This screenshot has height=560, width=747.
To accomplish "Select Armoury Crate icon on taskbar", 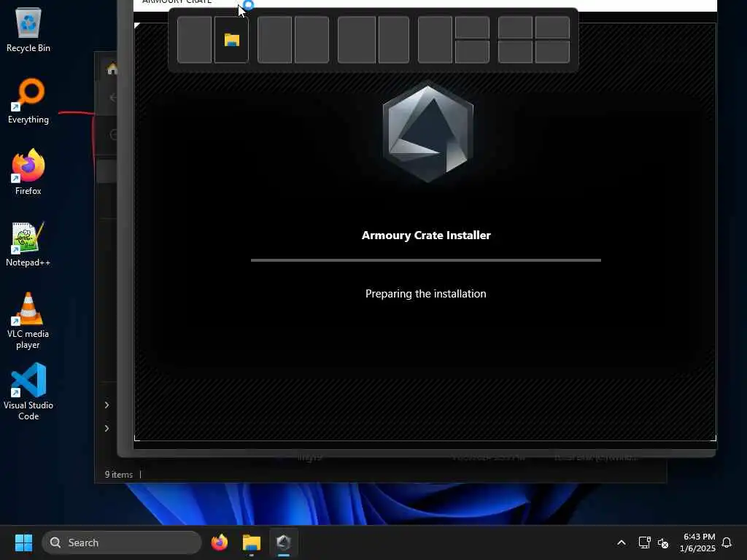I will 284,542.
